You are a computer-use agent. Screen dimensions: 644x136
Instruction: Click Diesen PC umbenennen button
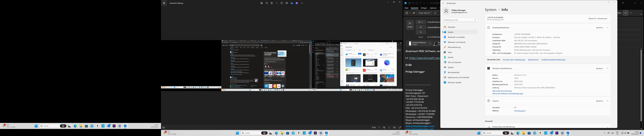pos(598,19)
